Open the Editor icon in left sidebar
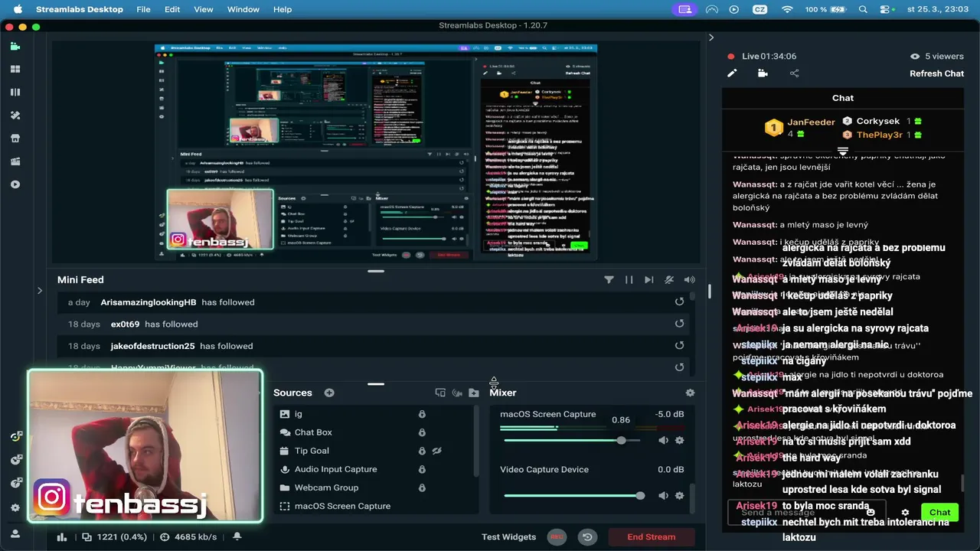 15,46
